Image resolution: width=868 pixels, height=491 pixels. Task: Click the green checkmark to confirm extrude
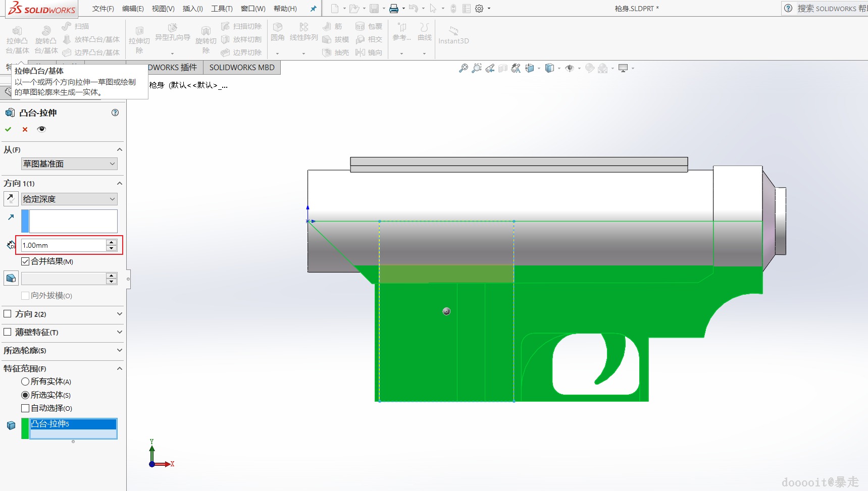coord(8,129)
